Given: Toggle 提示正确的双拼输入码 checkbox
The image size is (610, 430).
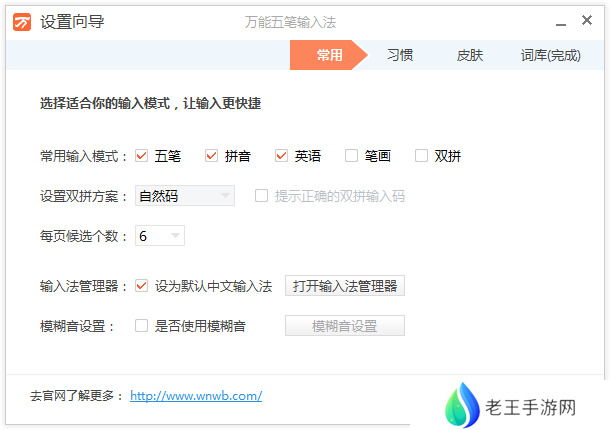Looking at the screenshot, I should [x=261, y=196].
